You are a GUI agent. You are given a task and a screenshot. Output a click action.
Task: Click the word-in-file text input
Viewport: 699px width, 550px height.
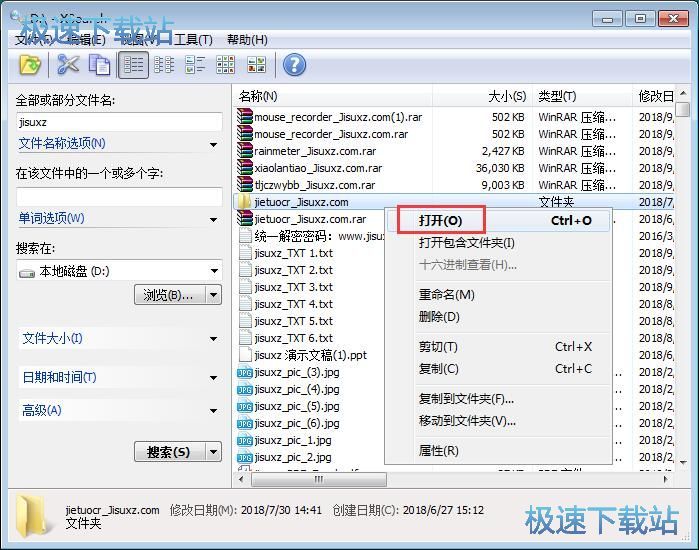click(x=119, y=197)
